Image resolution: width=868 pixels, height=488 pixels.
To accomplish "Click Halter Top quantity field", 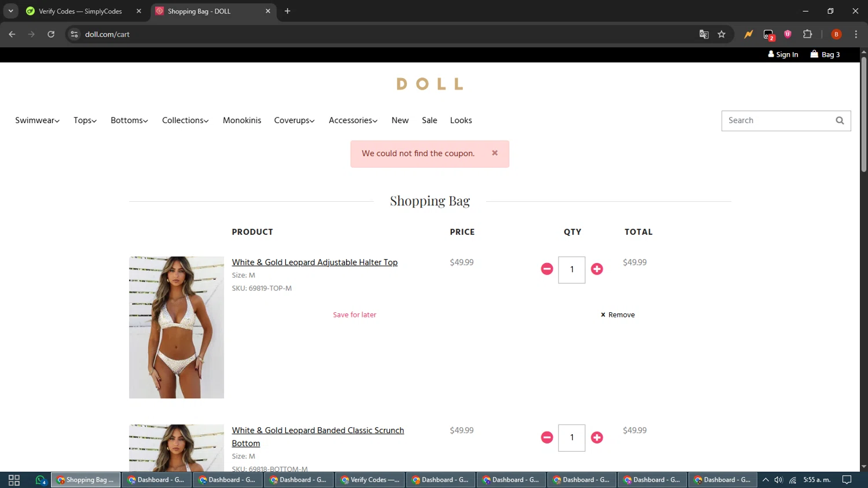I will pos(572,269).
